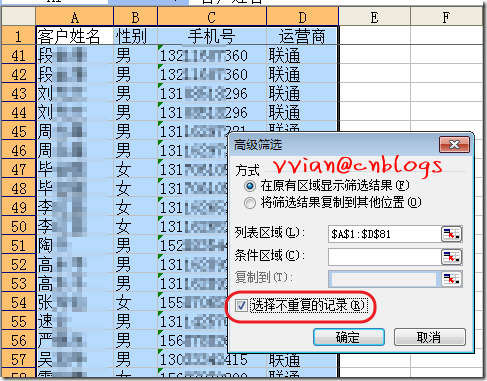
Task: Click the name cell starting 张 in row 54
Action: pyautogui.click(x=75, y=302)
